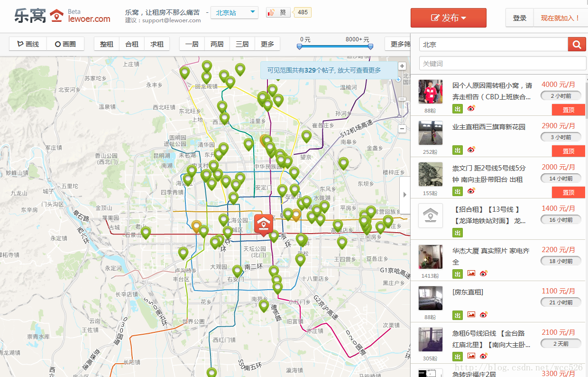Click the 北京 location search field
The image size is (588, 377).
[494, 44]
